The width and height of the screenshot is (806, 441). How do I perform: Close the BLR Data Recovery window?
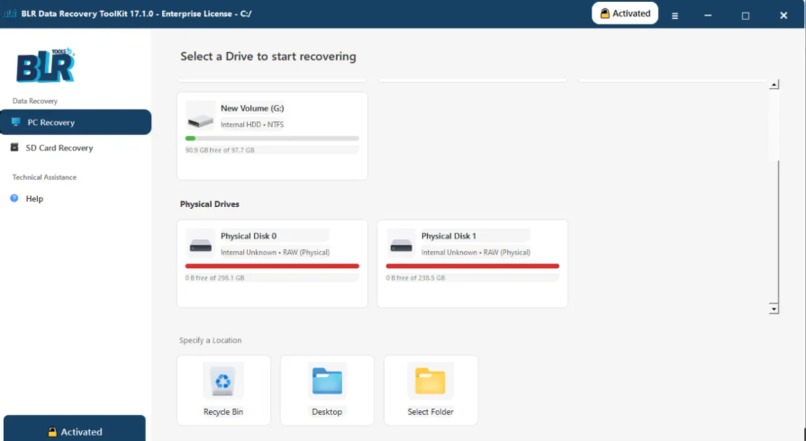(783, 16)
